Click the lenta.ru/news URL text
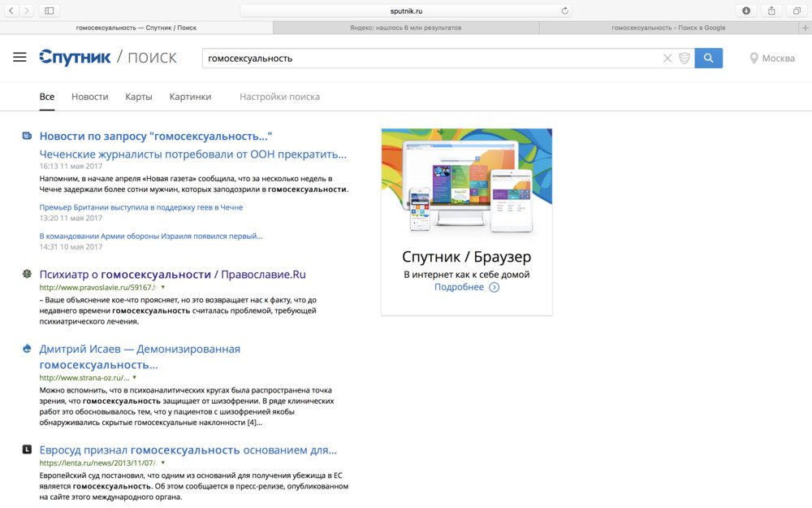This screenshot has height=508, width=812. tap(98, 463)
